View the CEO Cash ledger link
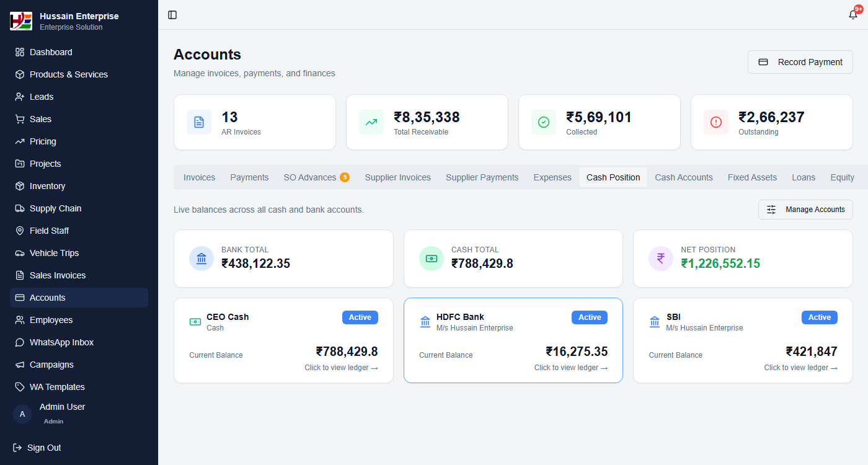Image resolution: width=868 pixels, height=465 pixels. 341,368
